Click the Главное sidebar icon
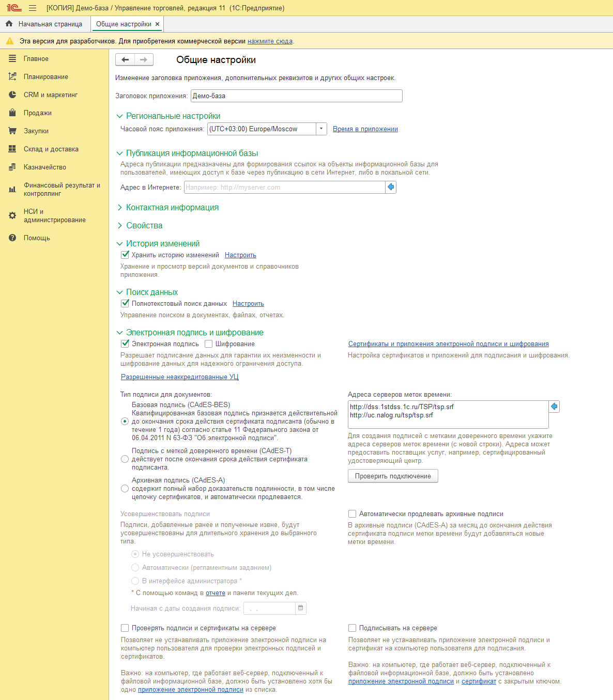The width and height of the screenshot is (613, 700). [12, 59]
